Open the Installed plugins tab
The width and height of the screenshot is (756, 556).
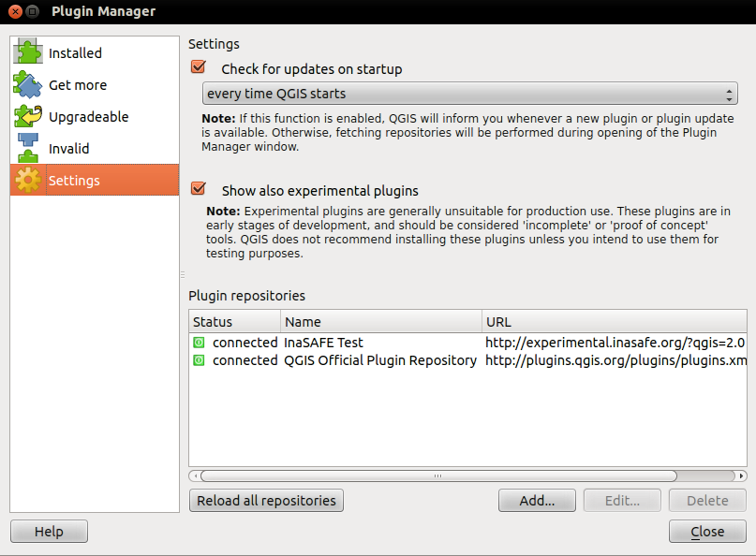[x=95, y=52]
